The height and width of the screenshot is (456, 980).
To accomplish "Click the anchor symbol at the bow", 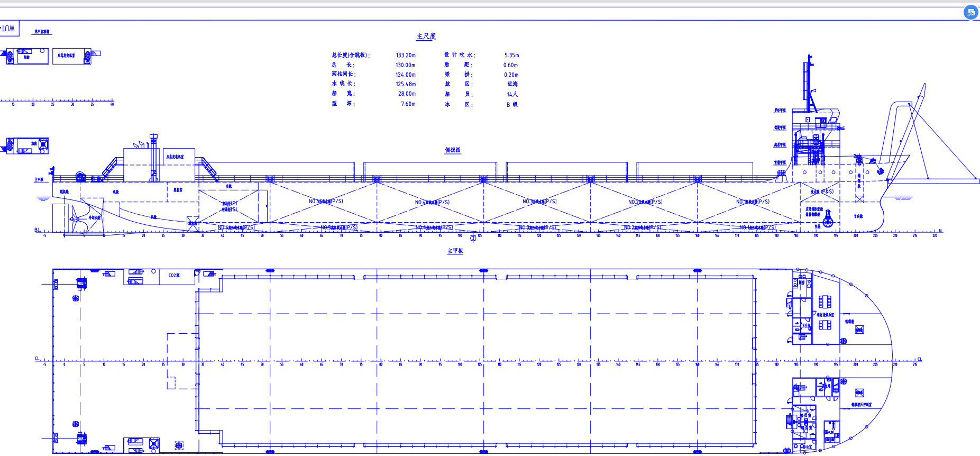I will [880, 171].
